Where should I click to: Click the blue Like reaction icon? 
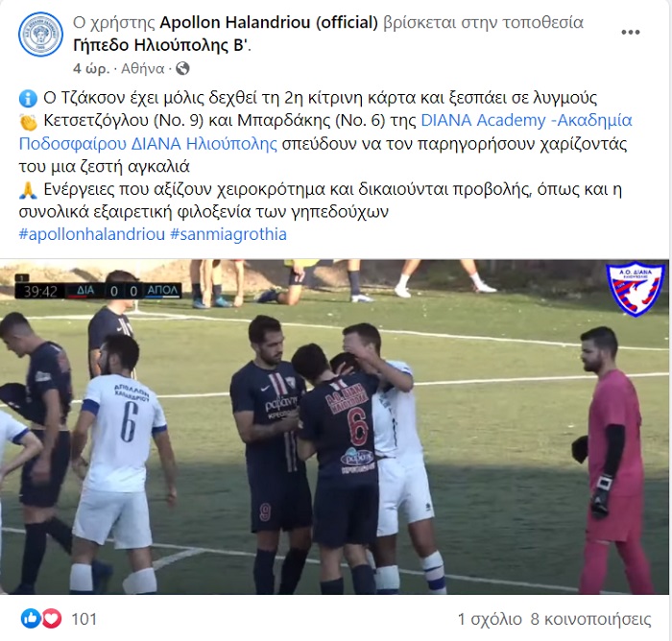coord(31,619)
